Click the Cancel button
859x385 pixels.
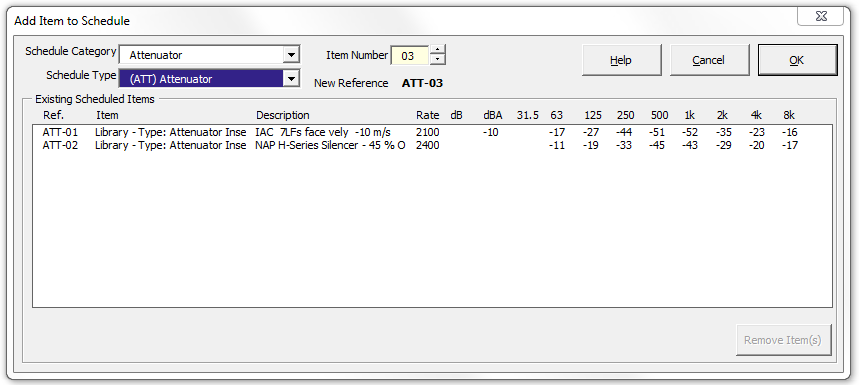(709, 60)
